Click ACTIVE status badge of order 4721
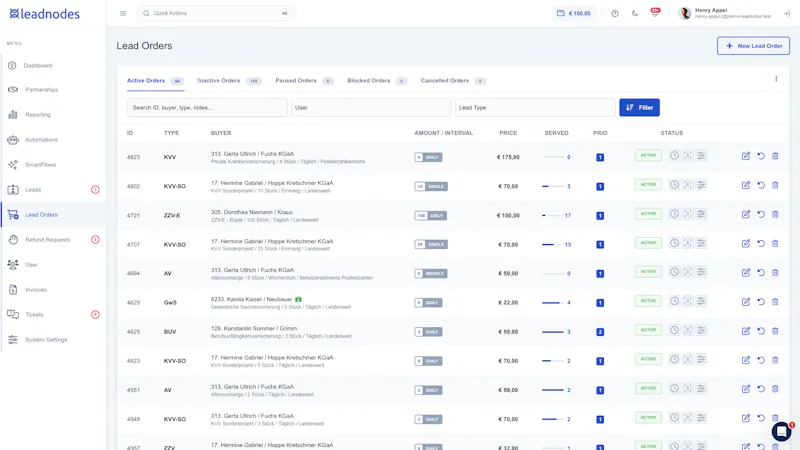Image resolution: width=800 pixels, height=450 pixels. pos(648,214)
